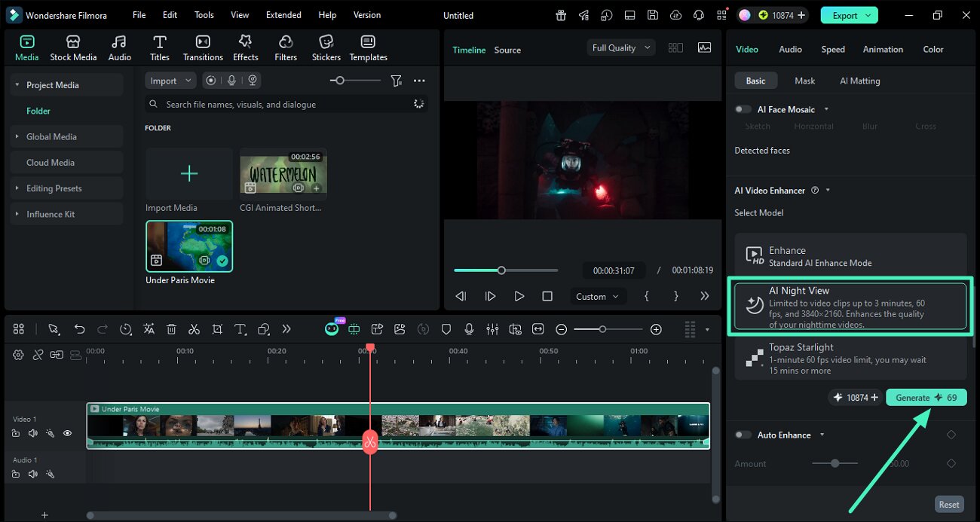Click the gift icon in title bar

[561, 15]
